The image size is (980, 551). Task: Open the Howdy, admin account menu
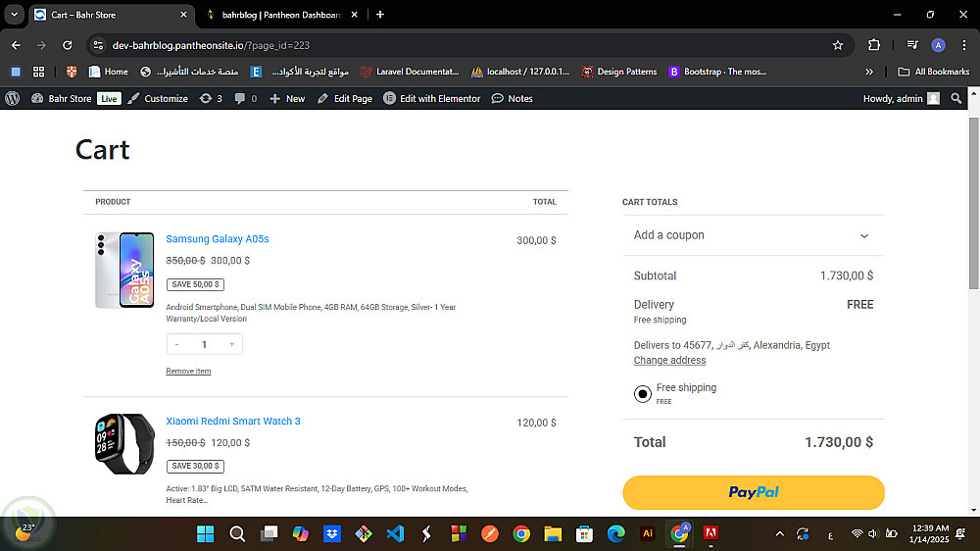(x=902, y=98)
